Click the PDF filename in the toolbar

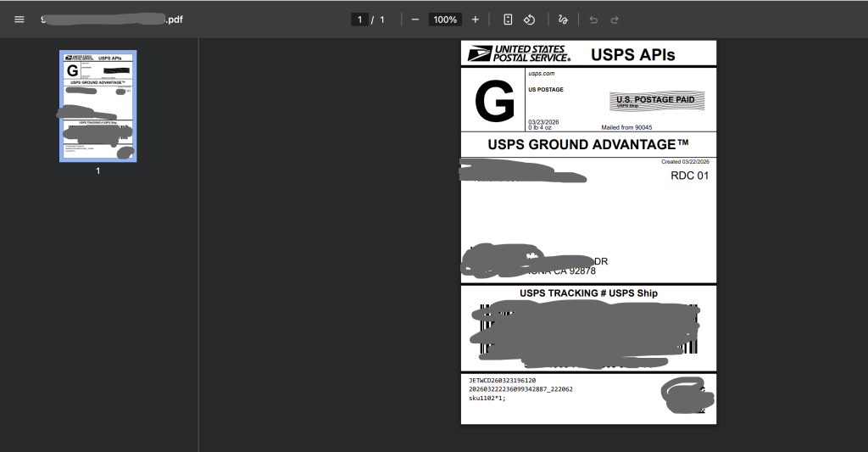point(110,19)
